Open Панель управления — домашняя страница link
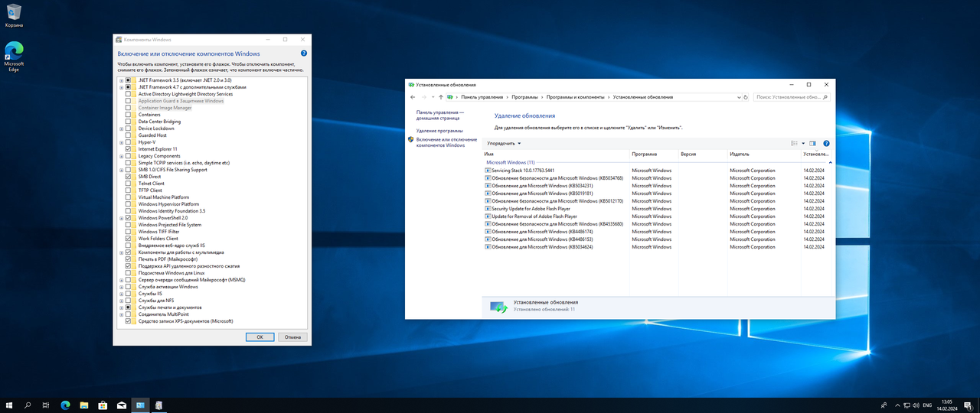Viewport: 980px width, 413px height. point(440,115)
